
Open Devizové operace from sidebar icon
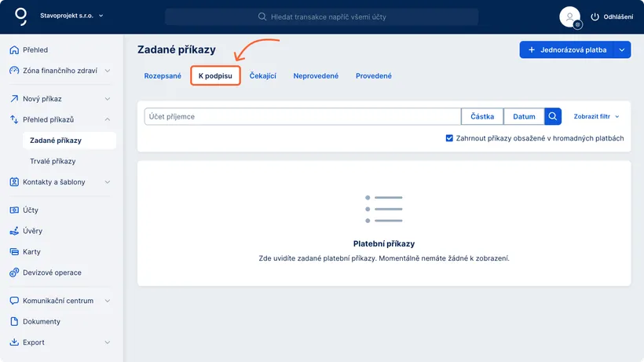coord(14,272)
